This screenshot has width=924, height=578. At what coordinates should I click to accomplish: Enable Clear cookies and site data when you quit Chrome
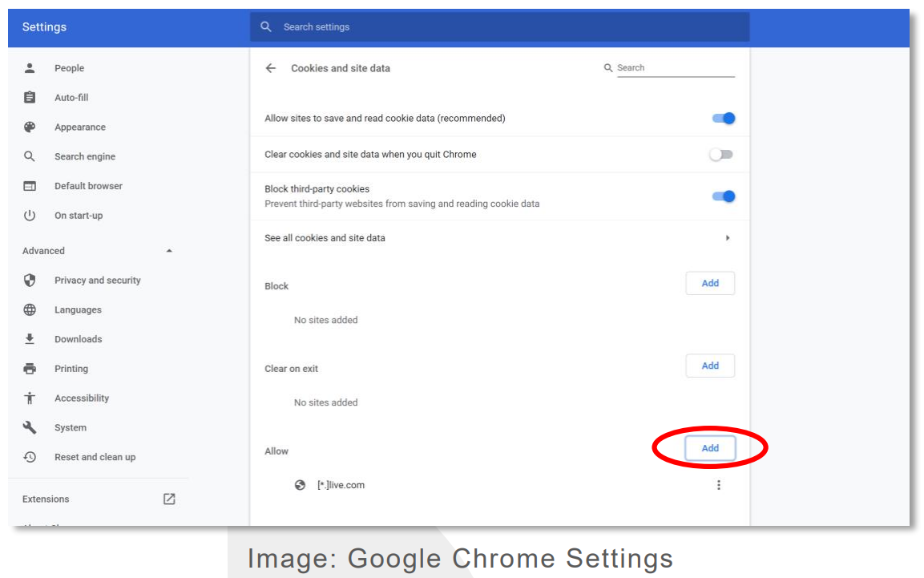click(x=721, y=155)
